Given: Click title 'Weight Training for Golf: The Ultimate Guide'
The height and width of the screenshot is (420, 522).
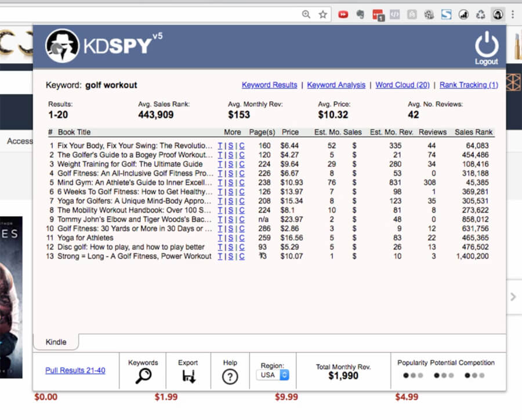Looking at the screenshot, I should coord(130,164).
